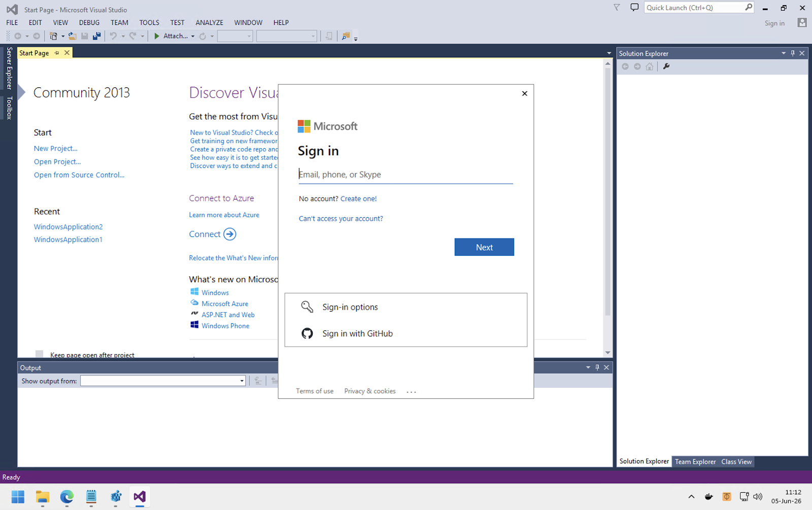Open the ANALYZE menu
The width and height of the screenshot is (812, 510).
click(210, 23)
